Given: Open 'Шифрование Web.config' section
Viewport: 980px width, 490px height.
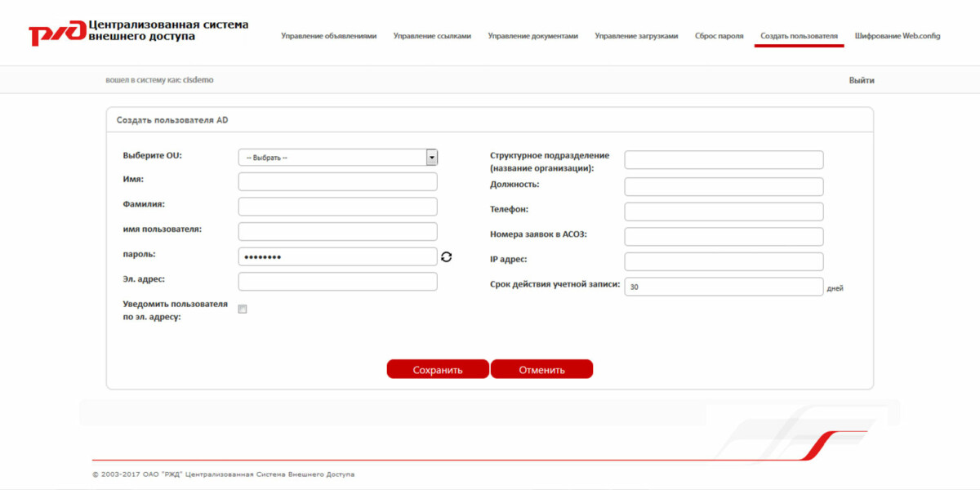Looking at the screenshot, I should point(897,36).
